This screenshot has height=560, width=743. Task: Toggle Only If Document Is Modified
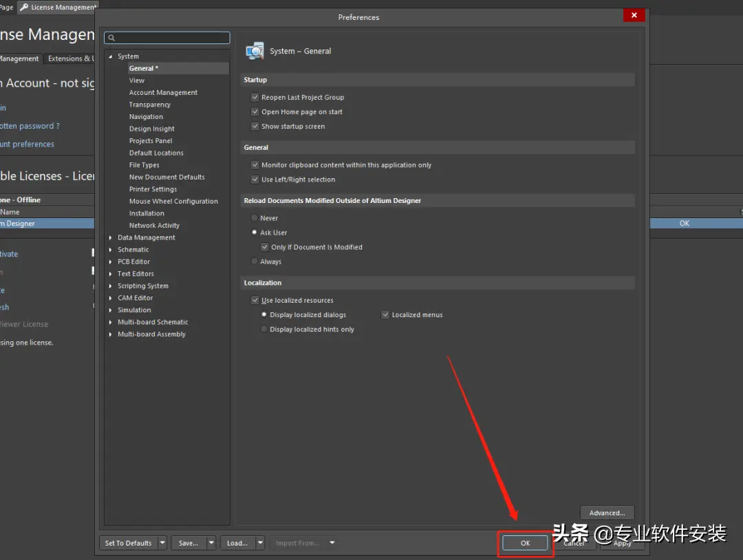coord(264,247)
